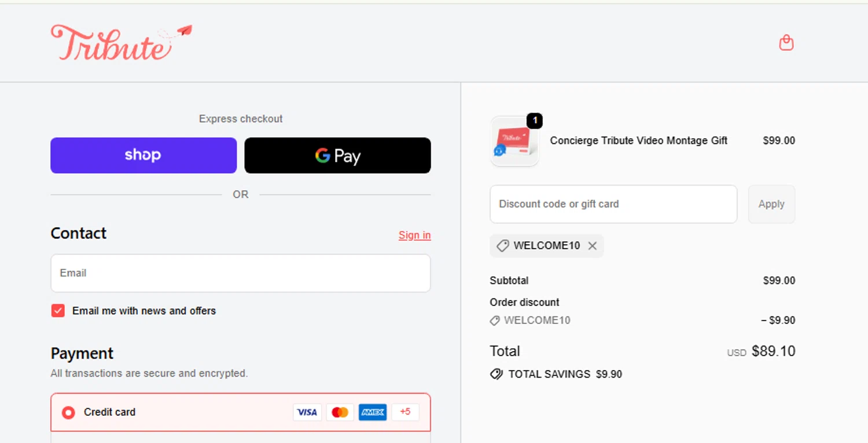The image size is (868, 443).
Task: Click the − $9.90 discount amount
Action: [x=778, y=320]
